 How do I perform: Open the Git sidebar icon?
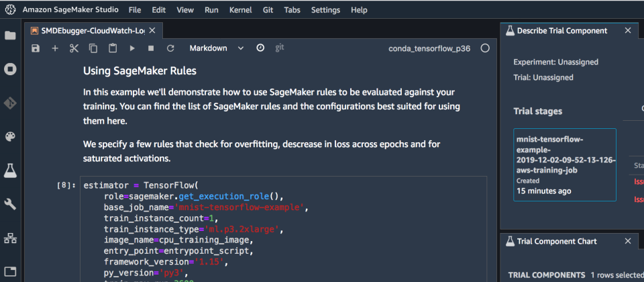[10, 103]
